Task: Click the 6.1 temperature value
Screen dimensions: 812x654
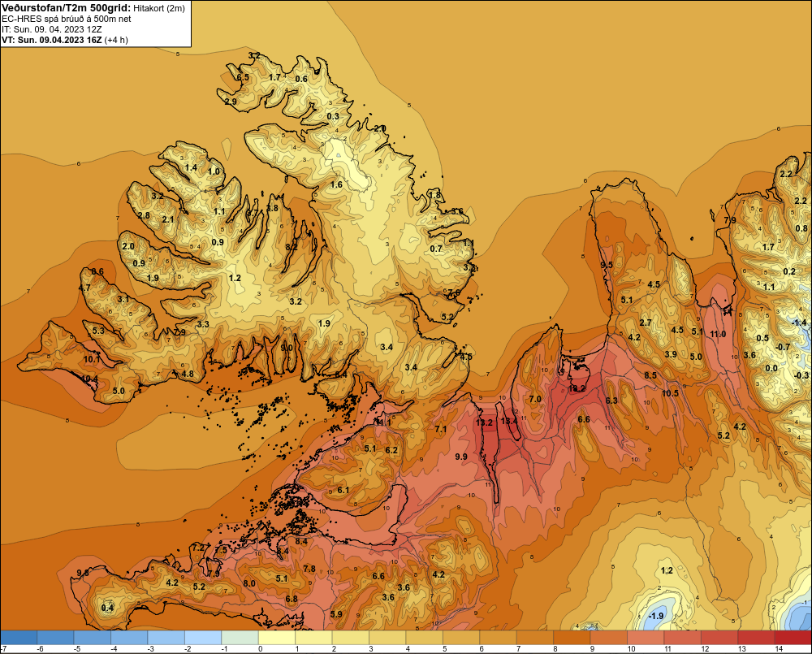Action: [343, 490]
